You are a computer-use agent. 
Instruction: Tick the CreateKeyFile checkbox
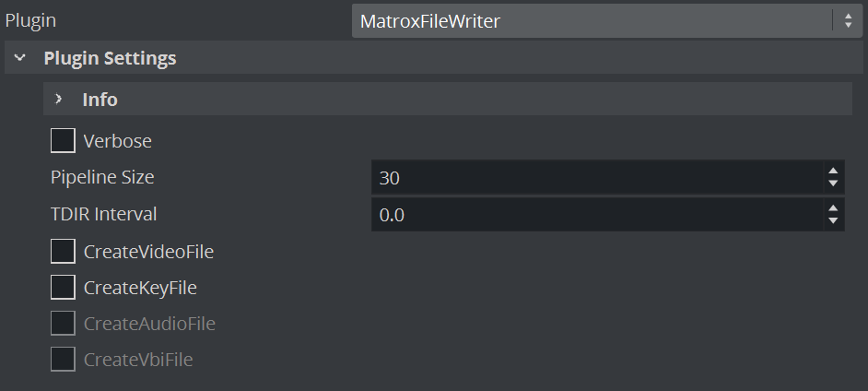point(64,288)
